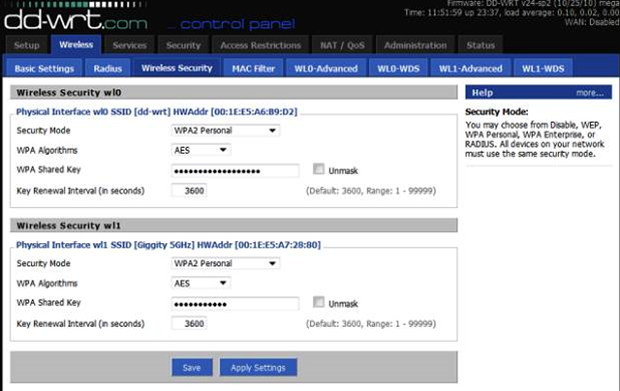
Task: Click Physical Interface wl0 legend text
Action: [157, 112]
